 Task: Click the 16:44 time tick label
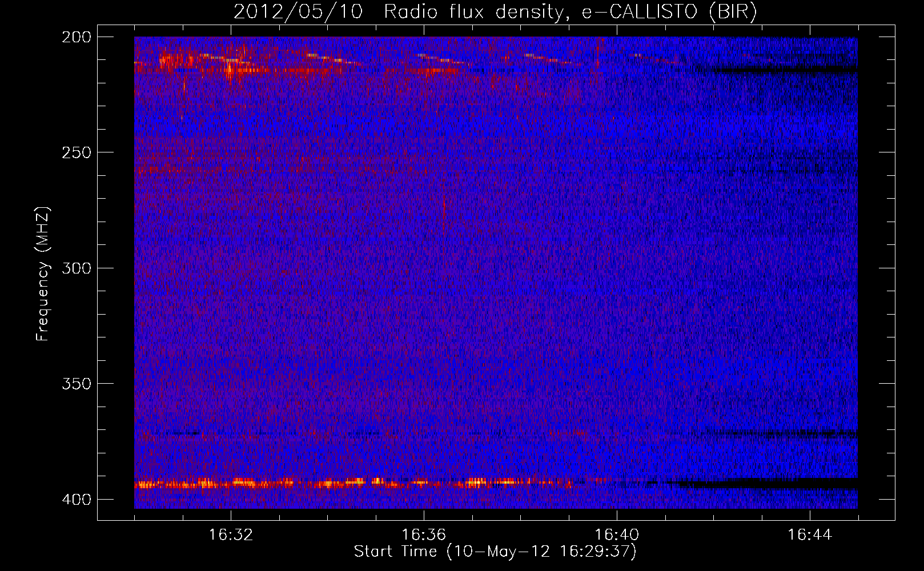tap(810, 535)
